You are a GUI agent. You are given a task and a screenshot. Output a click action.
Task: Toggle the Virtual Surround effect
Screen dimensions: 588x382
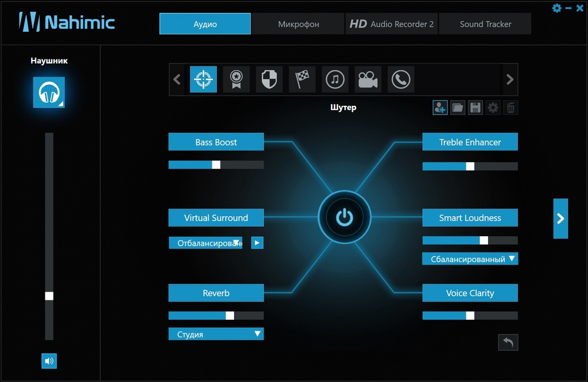coord(216,217)
